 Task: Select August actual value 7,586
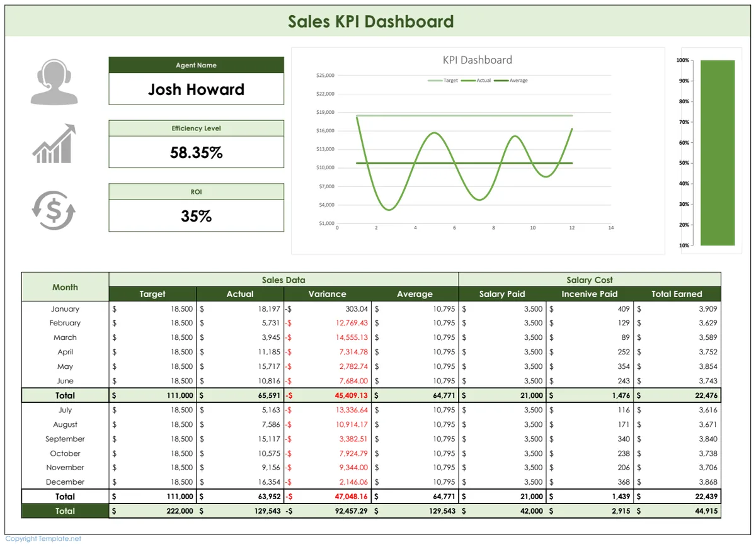click(271, 424)
